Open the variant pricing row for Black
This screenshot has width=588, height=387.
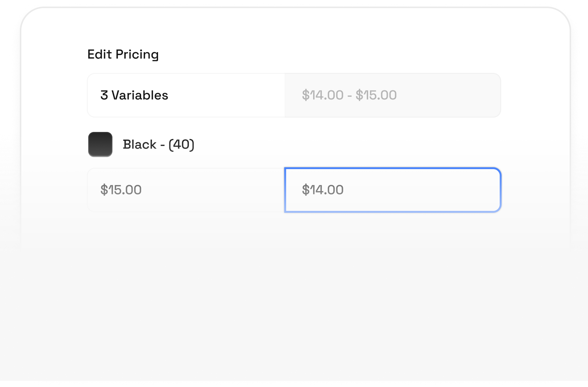pos(158,144)
